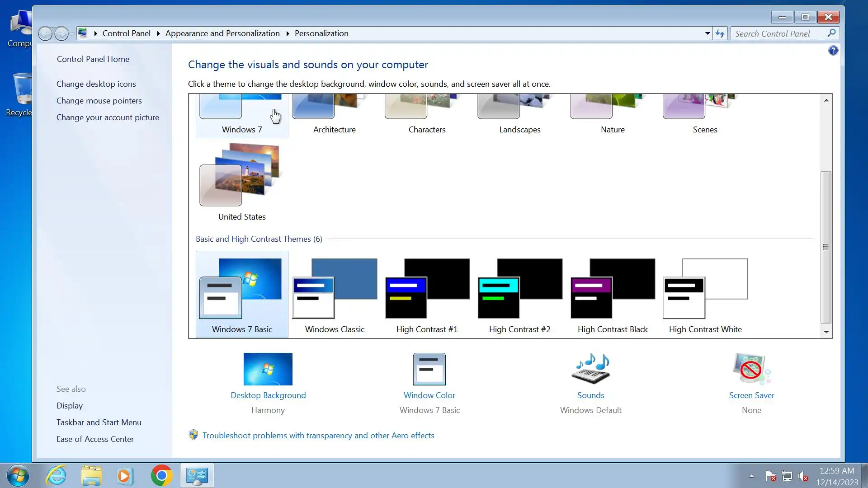Click the refresh icon beside address bar
The image size is (868, 488).
click(x=720, y=33)
